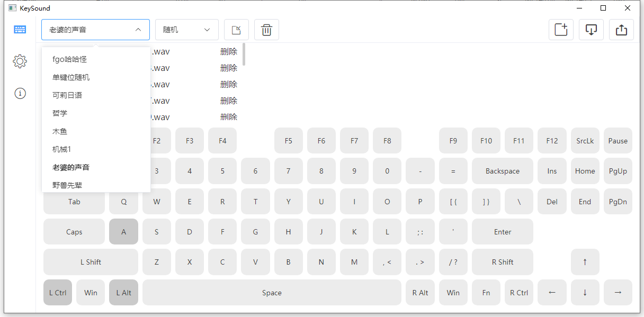The image size is (644, 317).
Task: Select 木鱼 from the dropdown list
Action: (x=60, y=131)
